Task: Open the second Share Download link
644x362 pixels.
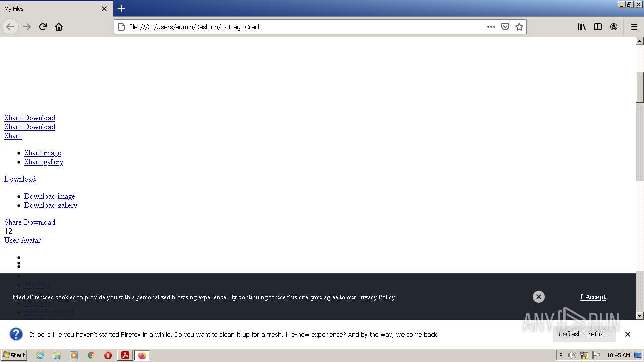Action: [x=30, y=127]
